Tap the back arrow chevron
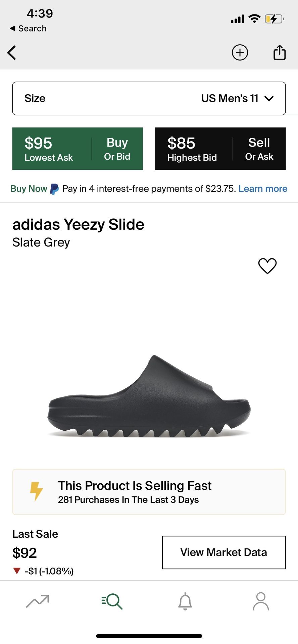Screen dimensions: 298x644 pos(12,53)
